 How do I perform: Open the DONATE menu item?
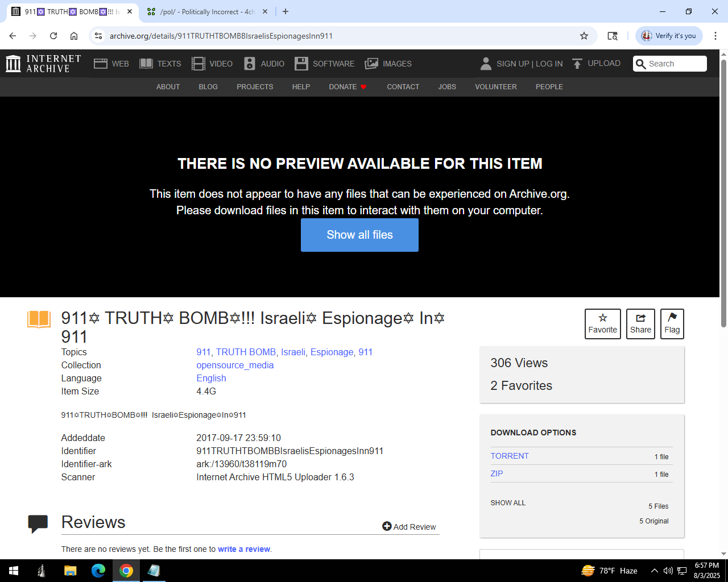[x=348, y=87]
